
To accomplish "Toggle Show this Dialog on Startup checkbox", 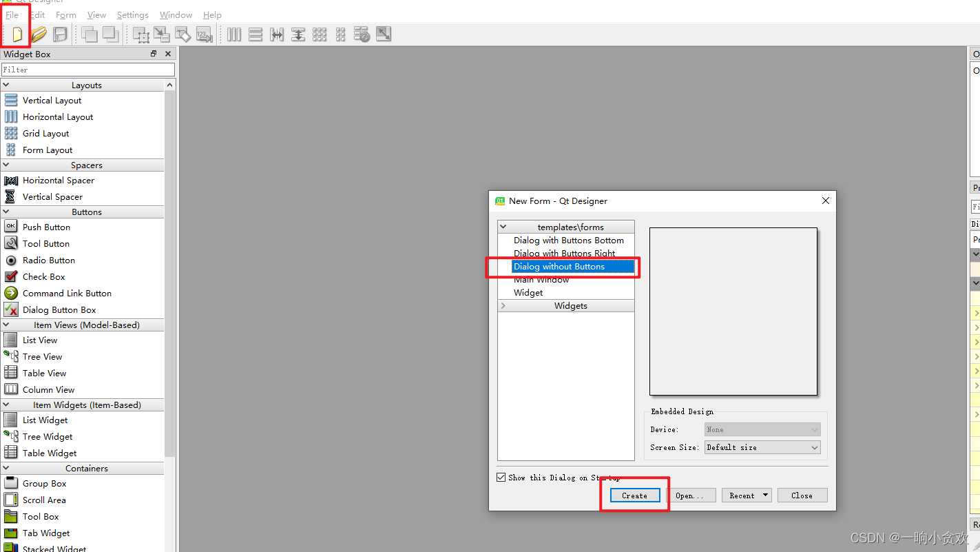I will pos(501,478).
